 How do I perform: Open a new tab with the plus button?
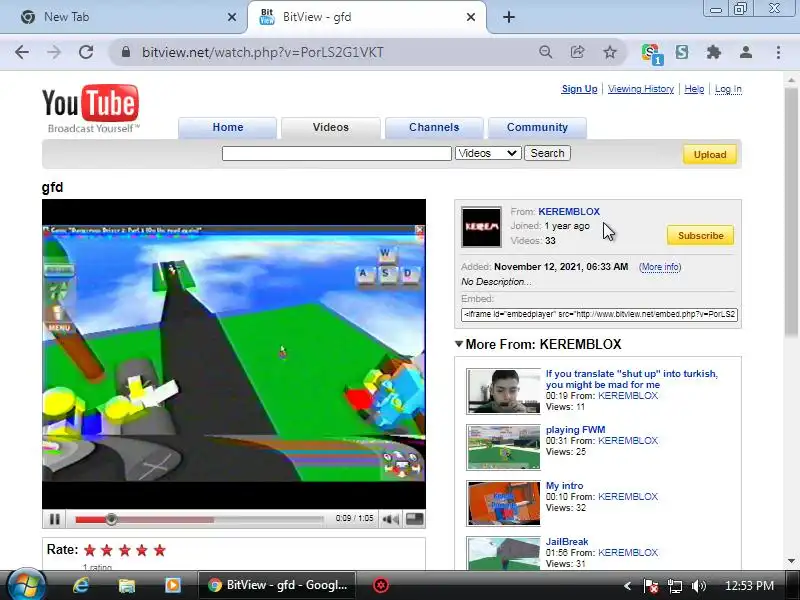coord(509,17)
